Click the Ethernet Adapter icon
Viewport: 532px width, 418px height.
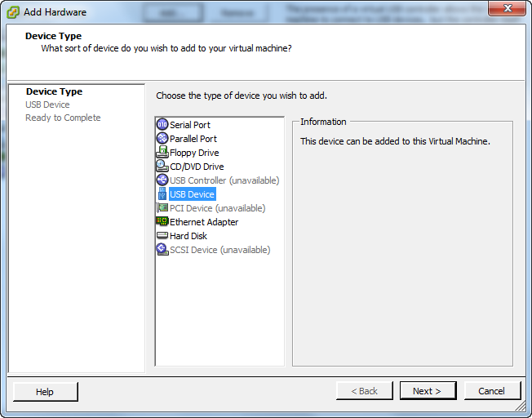pyautogui.click(x=162, y=222)
